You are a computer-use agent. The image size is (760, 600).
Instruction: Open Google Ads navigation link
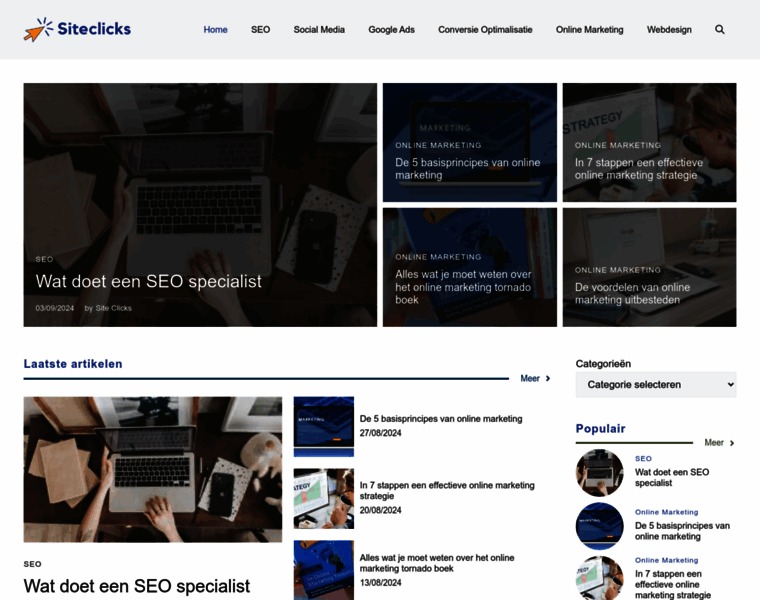pyautogui.click(x=391, y=30)
